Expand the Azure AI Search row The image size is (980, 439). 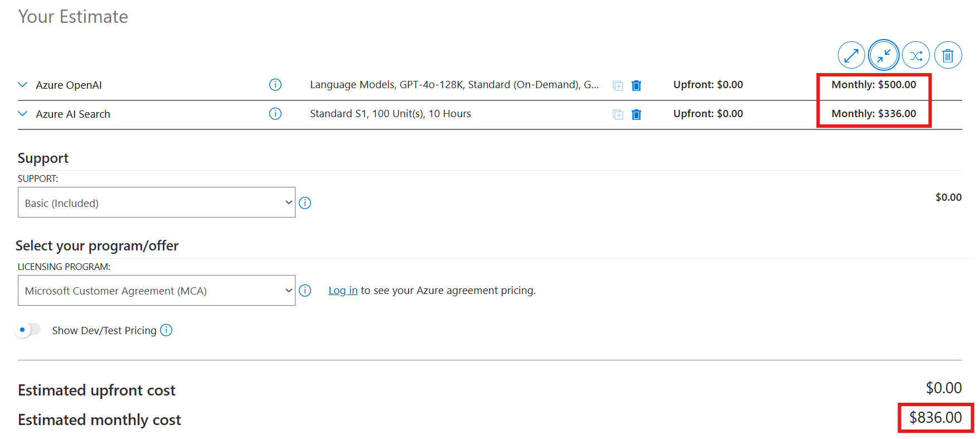click(x=23, y=114)
